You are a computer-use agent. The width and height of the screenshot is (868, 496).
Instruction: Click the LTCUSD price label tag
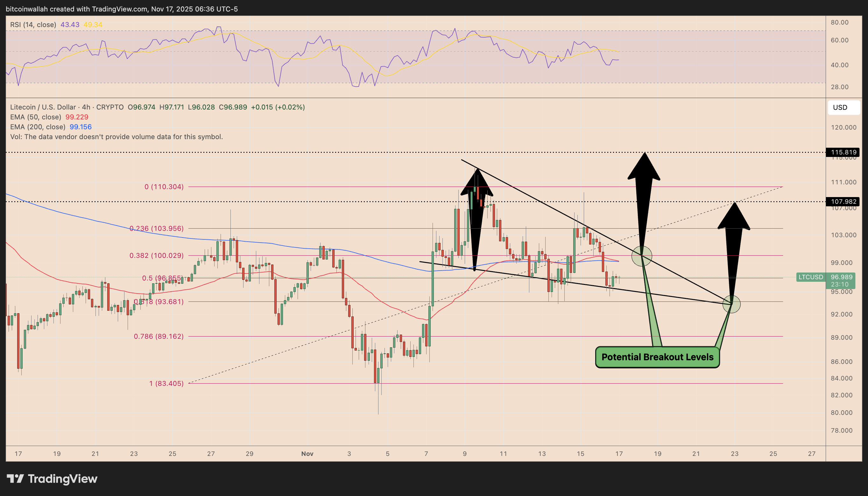(x=810, y=277)
